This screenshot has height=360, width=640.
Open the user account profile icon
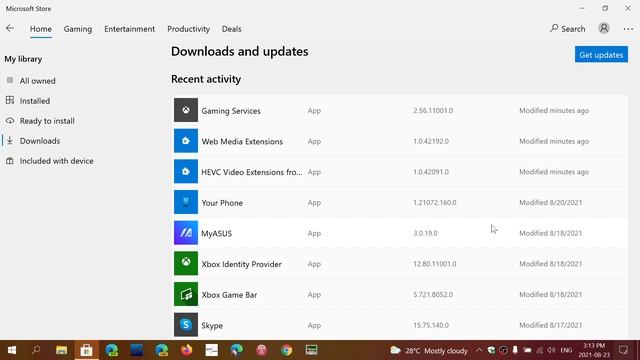tap(604, 28)
